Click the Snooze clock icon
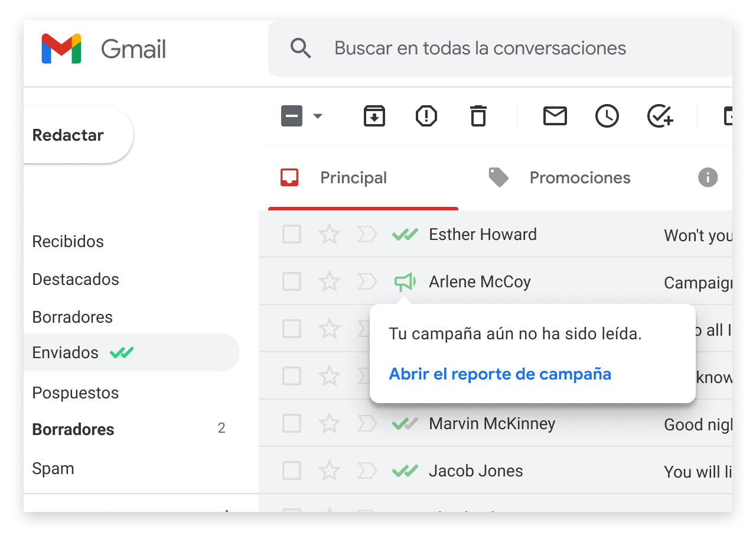756x545 pixels. click(x=607, y=116)
